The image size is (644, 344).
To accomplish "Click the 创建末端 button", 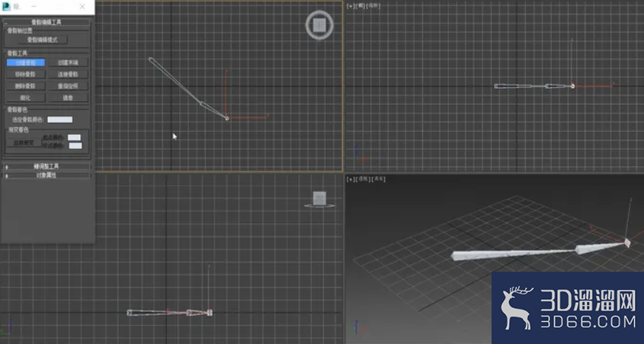I will coord(68,62).
